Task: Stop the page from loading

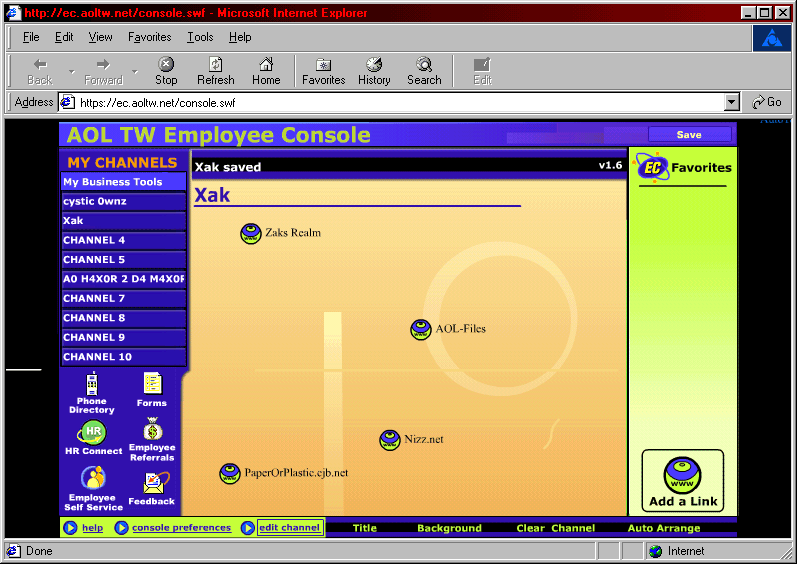Action: point(166,71)
